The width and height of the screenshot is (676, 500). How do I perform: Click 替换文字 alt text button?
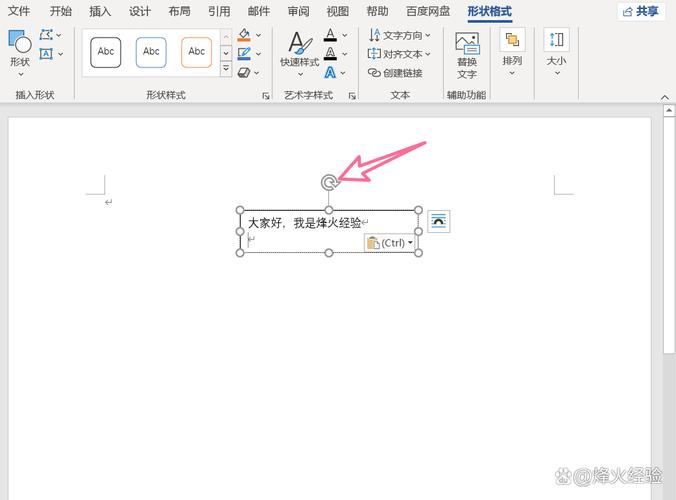click(x=467, y=55)
